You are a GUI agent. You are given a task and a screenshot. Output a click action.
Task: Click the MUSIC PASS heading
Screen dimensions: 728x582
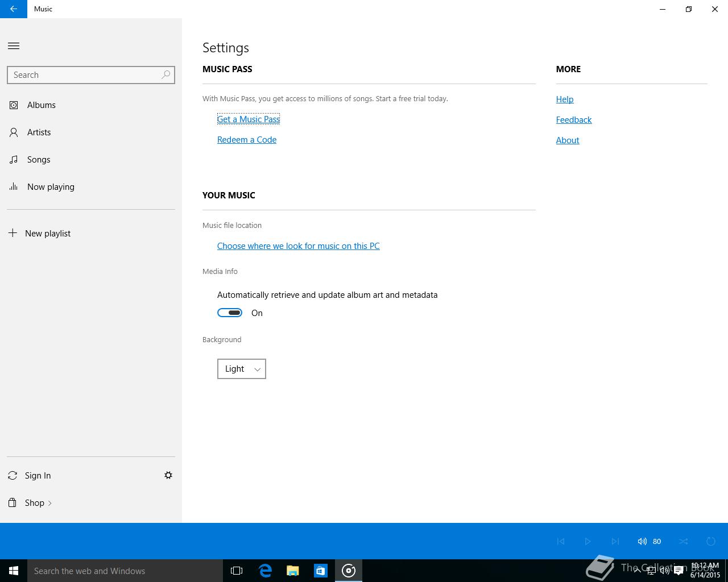[x=227, y=69]
